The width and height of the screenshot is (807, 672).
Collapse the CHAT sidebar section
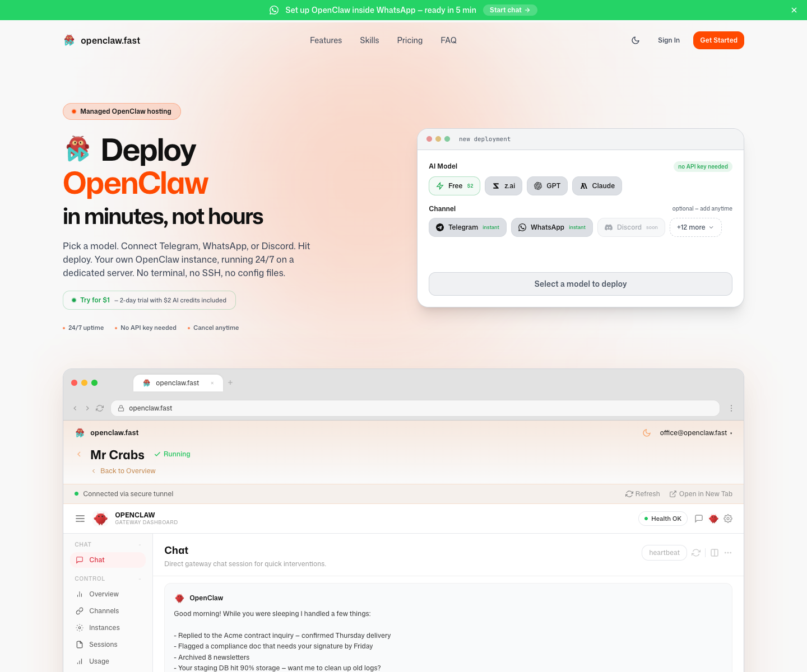pyautogui.click(x=140, y=544)
